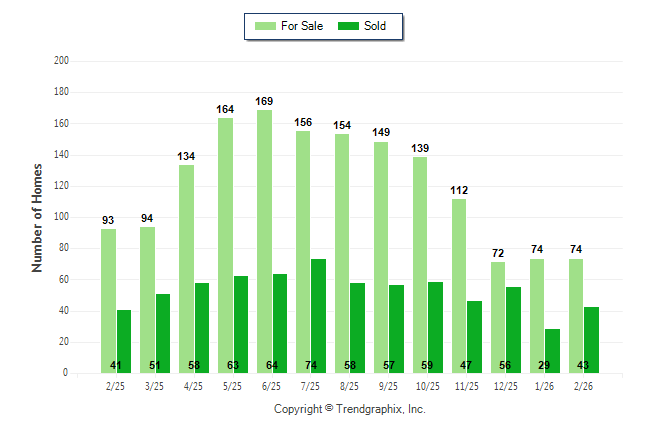Viewport: 646px width, 434px height.
Task: Select the 2/25 For Sale bar
Action: pyautogui.click(x=108, y=300)
